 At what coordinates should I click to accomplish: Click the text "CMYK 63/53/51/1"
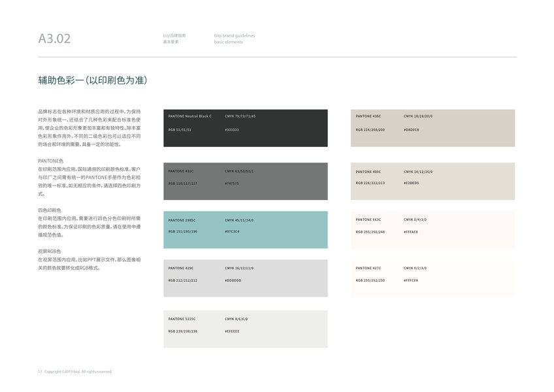click(x=239, y=171)
